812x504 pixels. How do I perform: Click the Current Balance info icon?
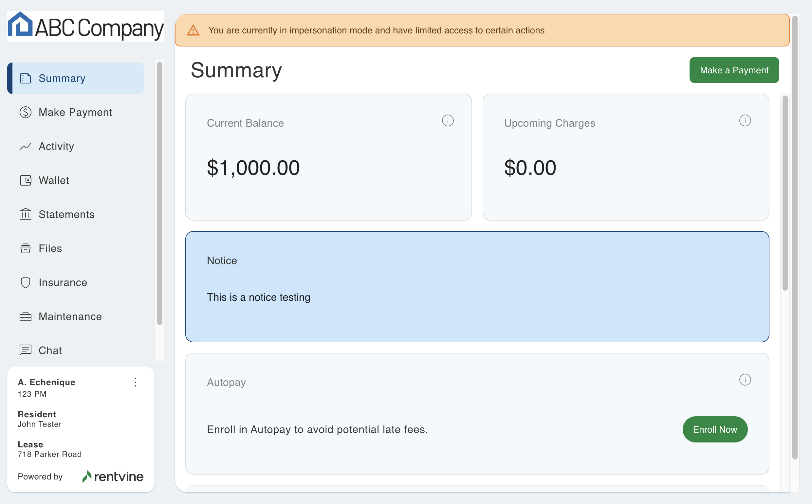coord(448,121)
